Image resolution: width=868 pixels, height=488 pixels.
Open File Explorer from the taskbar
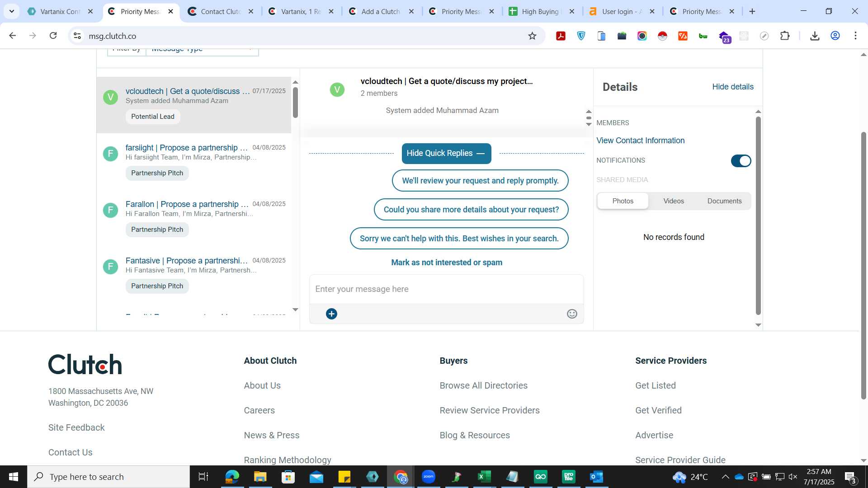coord(260,477)
